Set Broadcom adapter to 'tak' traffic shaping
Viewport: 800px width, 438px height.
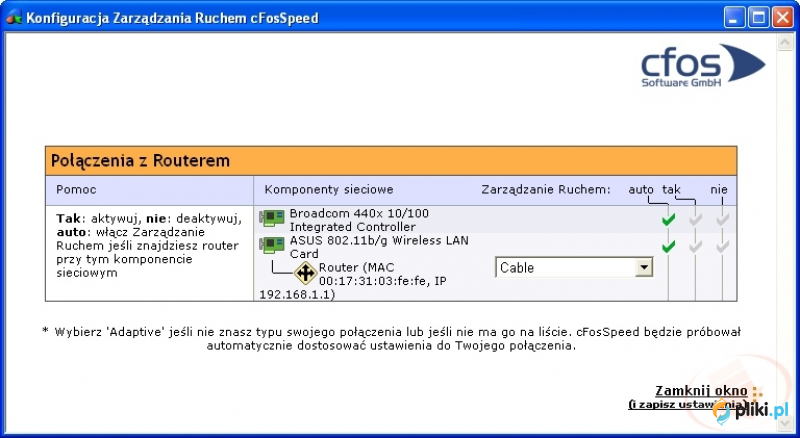coord(695,220)
